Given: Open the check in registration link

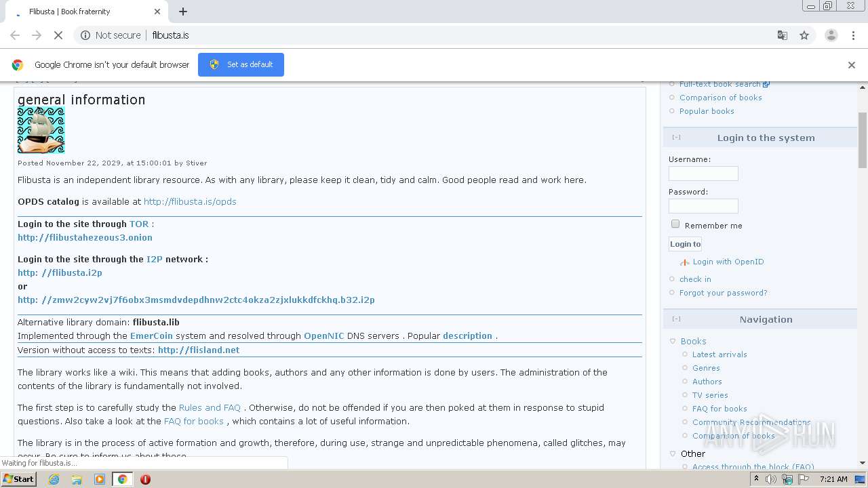Looking at the screenshot, I should [695, 279].
